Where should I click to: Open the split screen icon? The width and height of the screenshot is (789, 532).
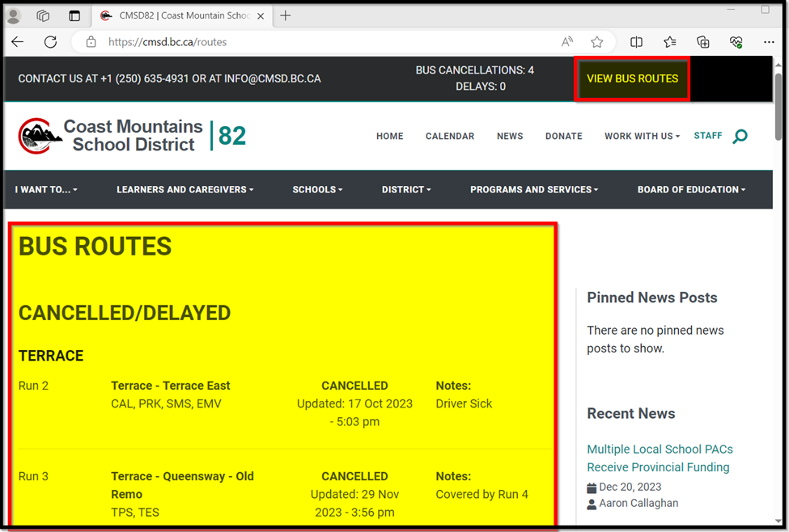click(637, 42)
